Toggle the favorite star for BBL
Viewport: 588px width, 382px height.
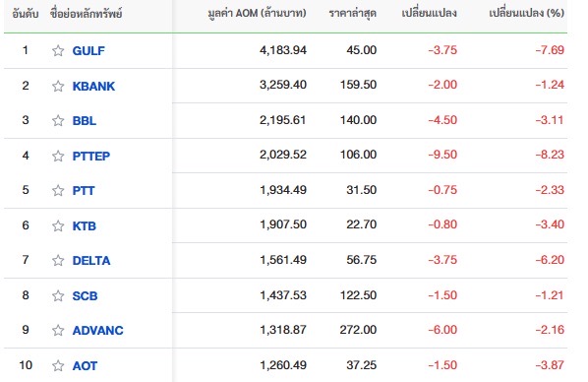[x=58, y=120]
